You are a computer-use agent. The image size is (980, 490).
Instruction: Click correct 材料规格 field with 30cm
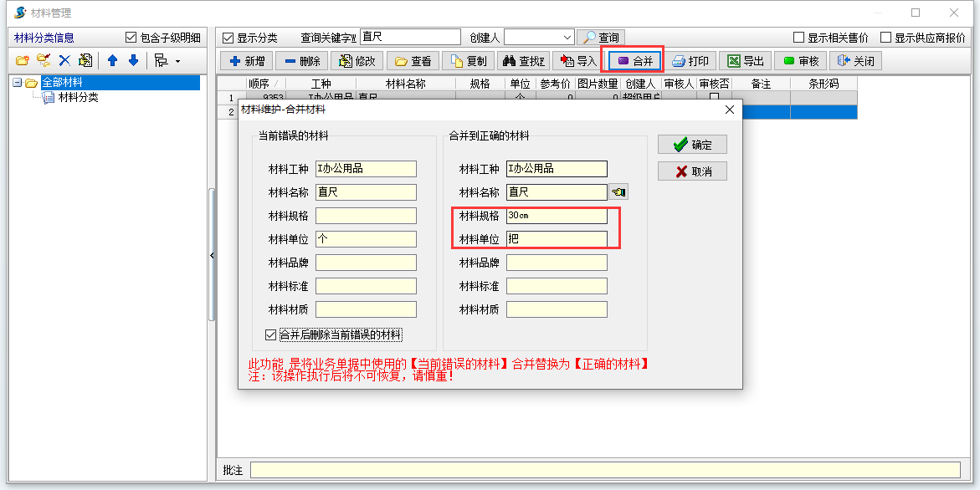(x=557, y=216)
